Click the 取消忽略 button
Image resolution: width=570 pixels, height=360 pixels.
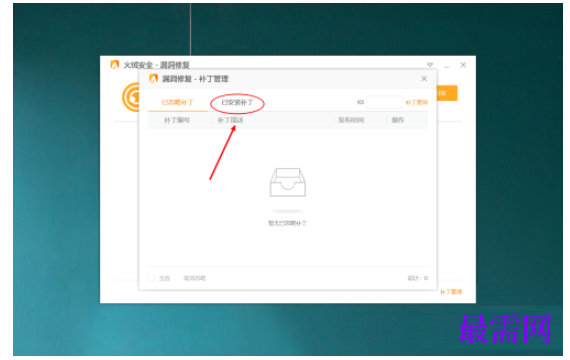tap(194, 278)
